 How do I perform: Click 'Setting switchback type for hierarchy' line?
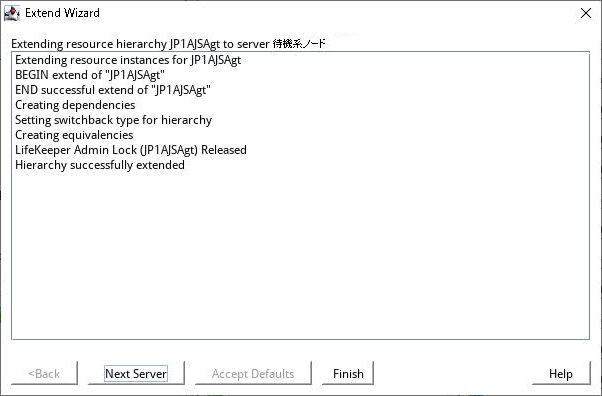tap(114, 120)
